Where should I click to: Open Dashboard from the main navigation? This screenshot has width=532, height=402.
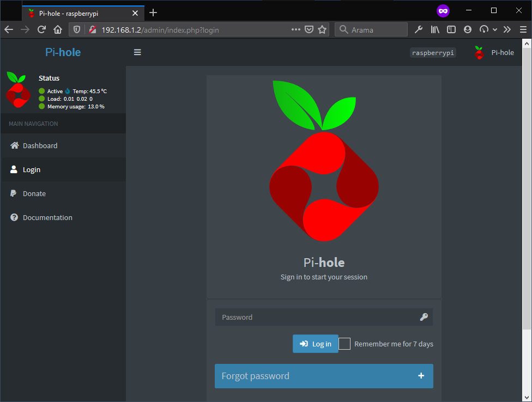tap(63, 145)
